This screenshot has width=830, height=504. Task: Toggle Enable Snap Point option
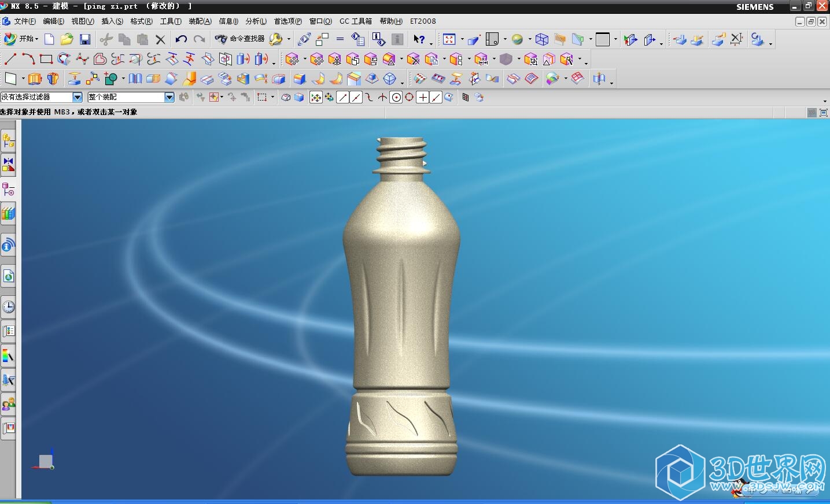tap(316, 98)
